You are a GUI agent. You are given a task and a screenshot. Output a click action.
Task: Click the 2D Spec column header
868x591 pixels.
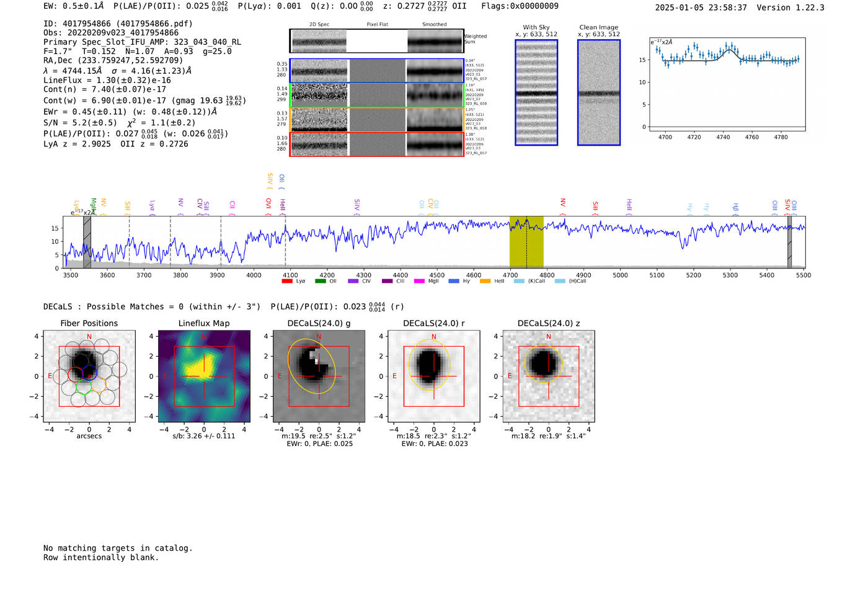click(319, 24)
